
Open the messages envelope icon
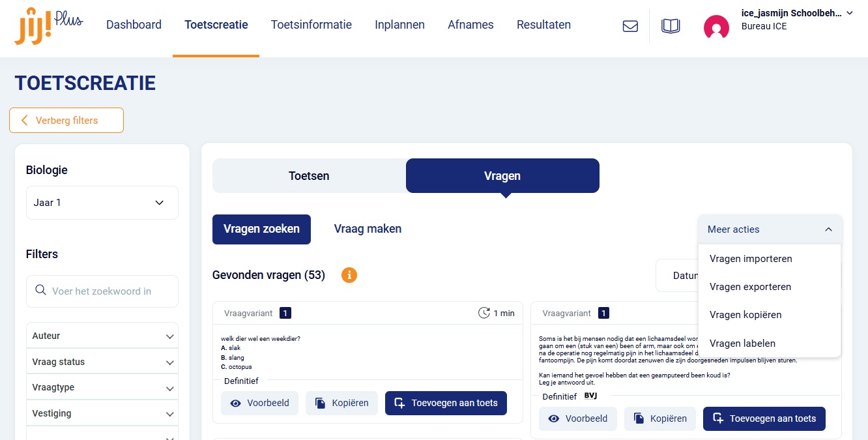point(630,26)
